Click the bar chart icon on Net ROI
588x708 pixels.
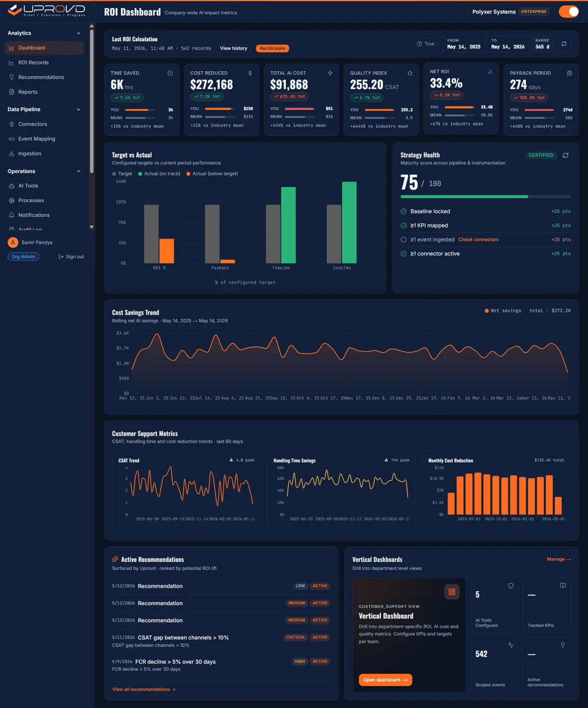(x=490, y=72)
